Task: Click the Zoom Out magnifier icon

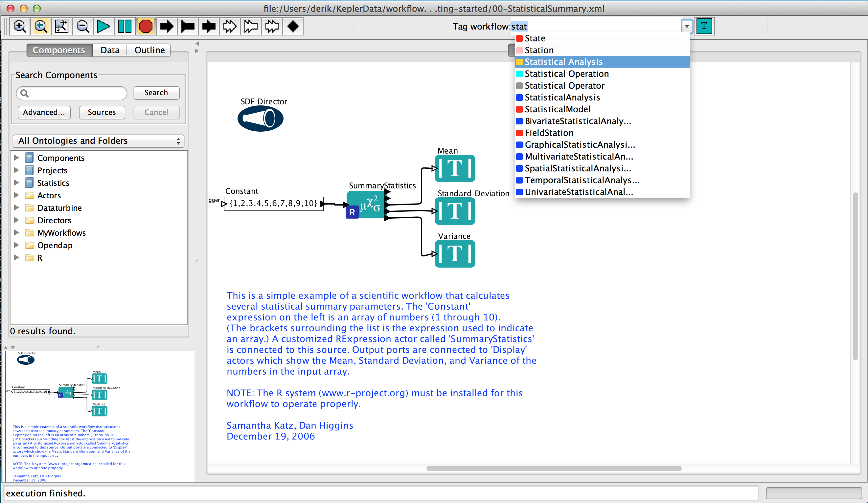Action: tap(83, 27)
